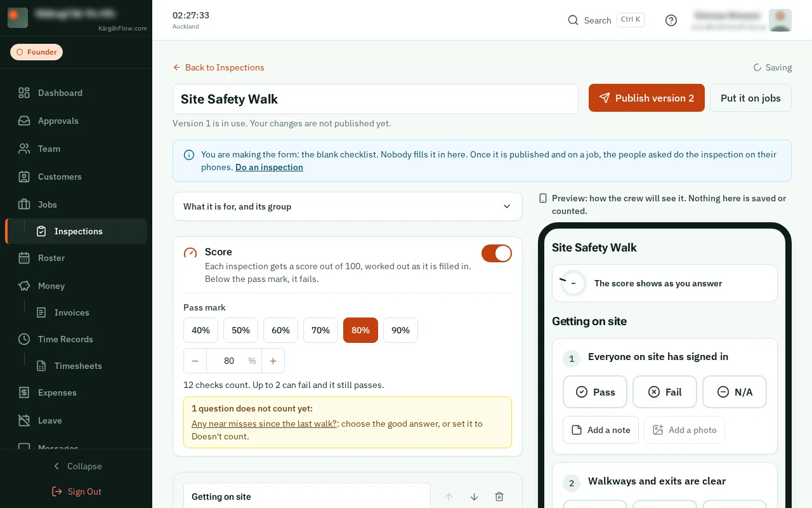Viewport: 812px width, 508px height.
Task: Open Roster page
Action: pyautogui.click(x=76, y=258)
